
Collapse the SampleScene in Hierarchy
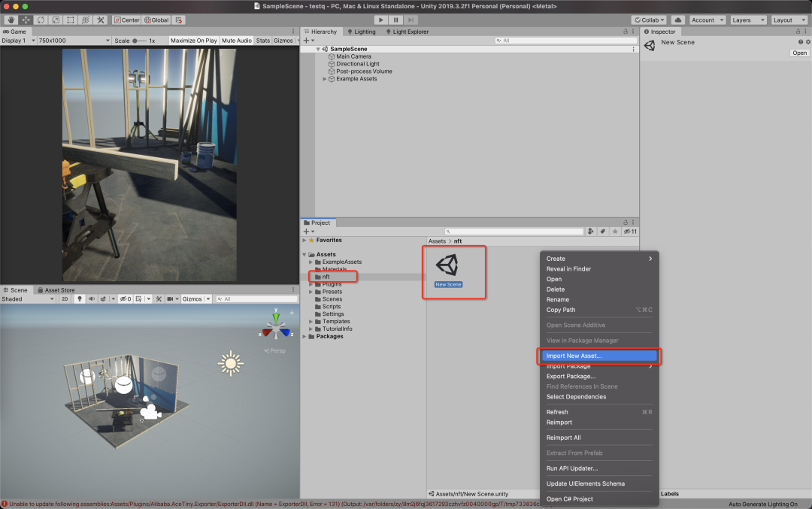tap(318, 49)
